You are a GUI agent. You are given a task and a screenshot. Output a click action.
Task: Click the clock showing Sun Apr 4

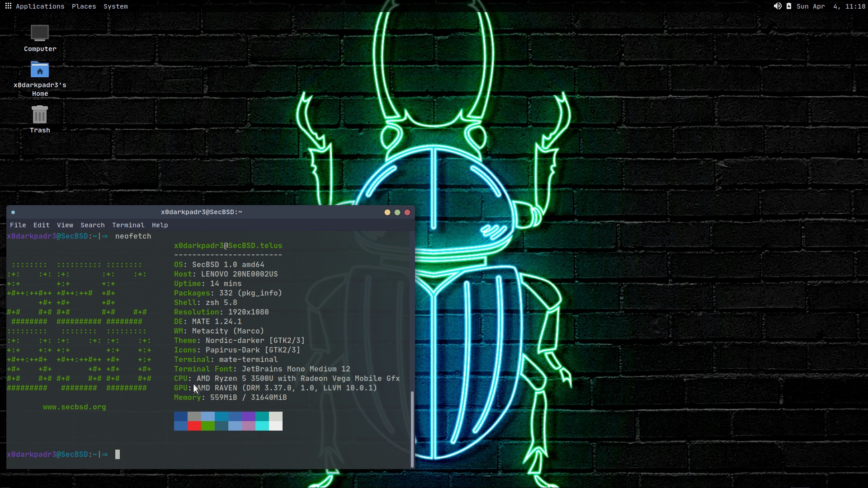tap(830, 6)
